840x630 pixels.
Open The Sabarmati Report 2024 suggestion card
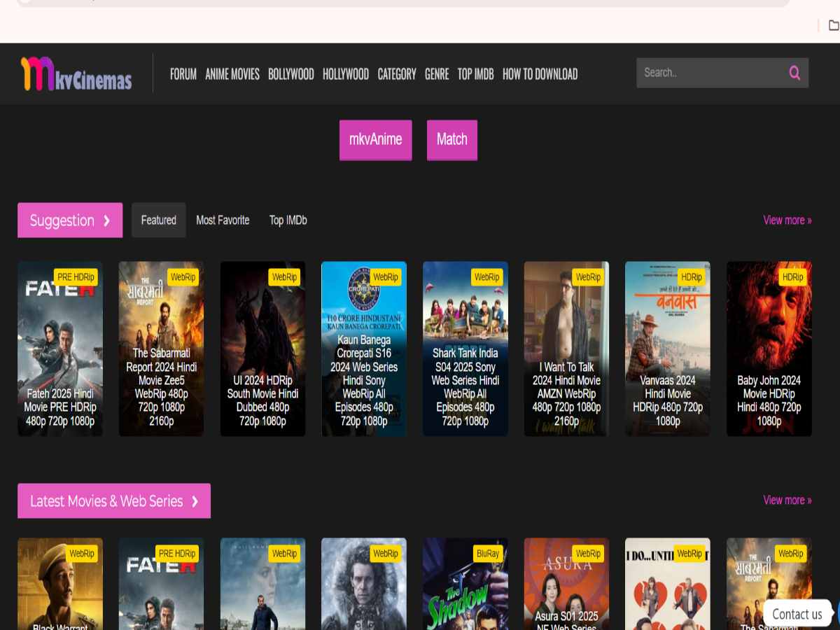162,349
